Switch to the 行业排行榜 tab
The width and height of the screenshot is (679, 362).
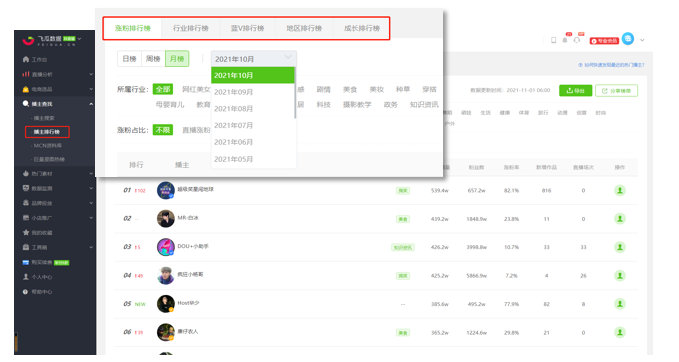click(x=191, y=28)
